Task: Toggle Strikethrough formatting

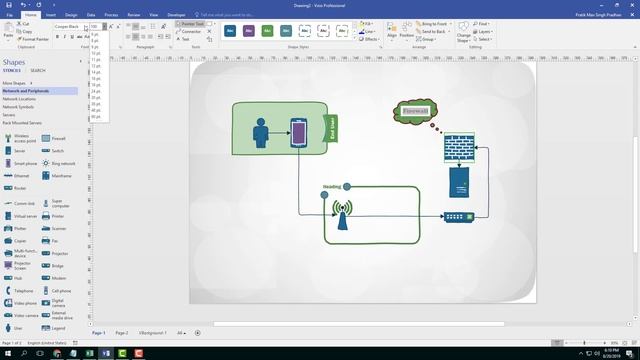Action: (80, 37)
